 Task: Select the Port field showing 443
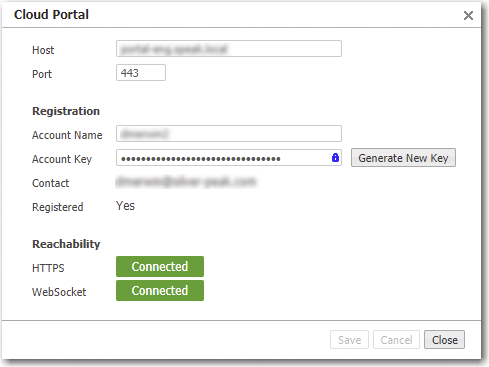(x=141, y=73)
